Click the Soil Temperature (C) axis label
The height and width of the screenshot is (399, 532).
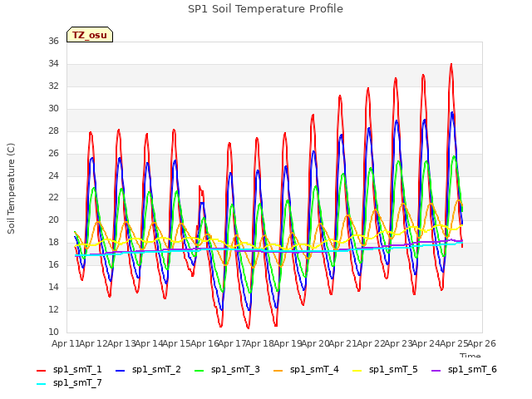pyautogui.click(x=11, y=189)
